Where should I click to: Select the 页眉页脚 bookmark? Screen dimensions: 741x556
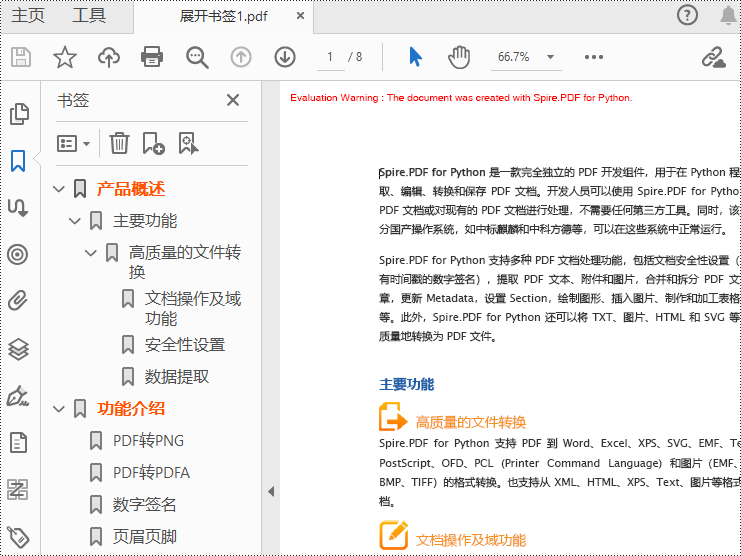145,537
